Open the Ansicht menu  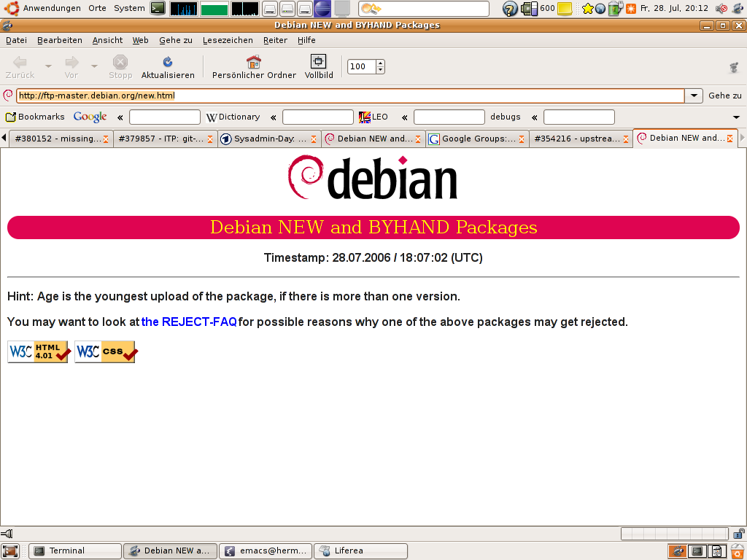(107, 40)
